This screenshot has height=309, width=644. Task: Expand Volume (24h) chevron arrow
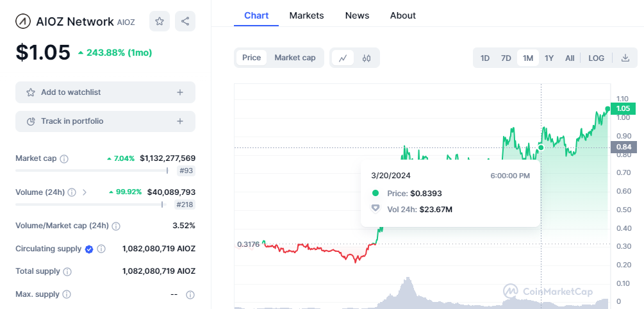(85, 192)
